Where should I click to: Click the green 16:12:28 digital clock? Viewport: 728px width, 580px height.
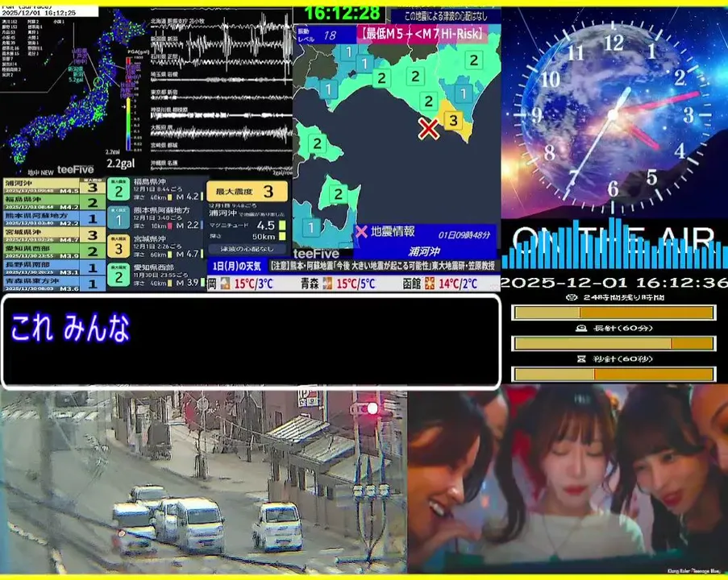[x=343, y=13]
